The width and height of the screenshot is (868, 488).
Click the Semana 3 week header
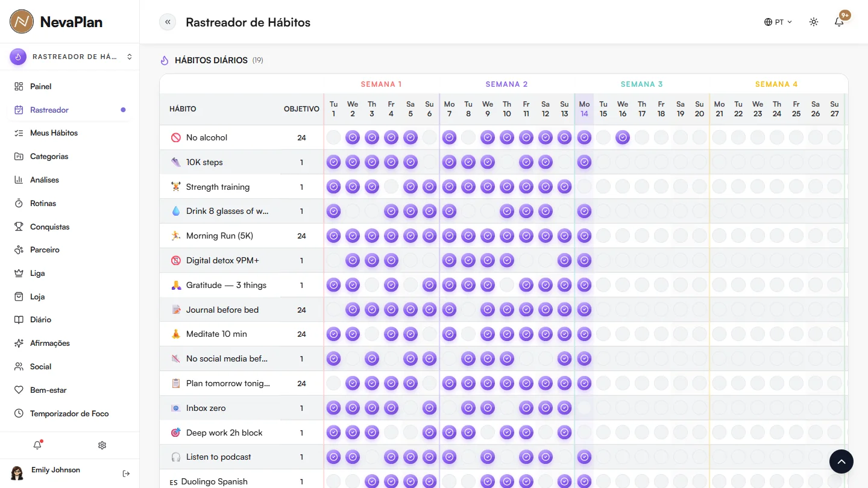pyautogui.click(x=642, y=84)
